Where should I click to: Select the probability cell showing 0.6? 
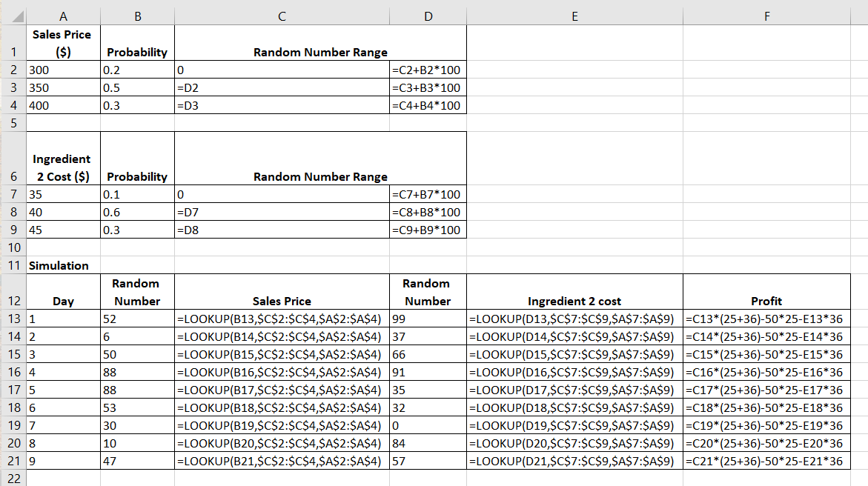(x=137, y=212)
